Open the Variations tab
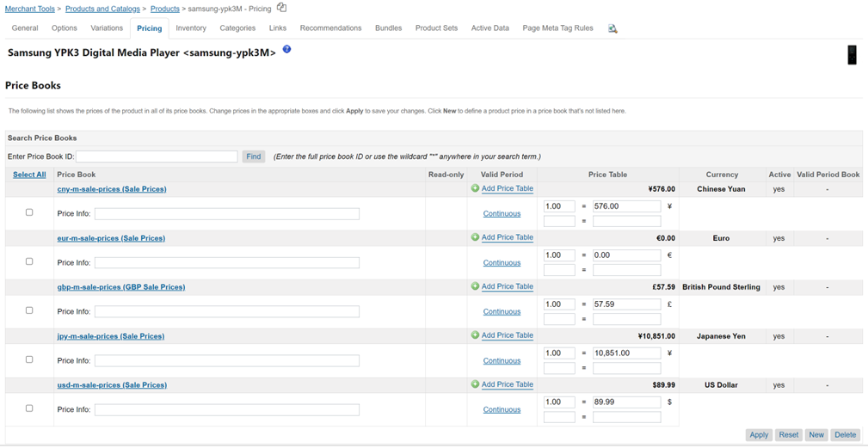Viewport: 868px width, 448px height. (x=107, y=28)
